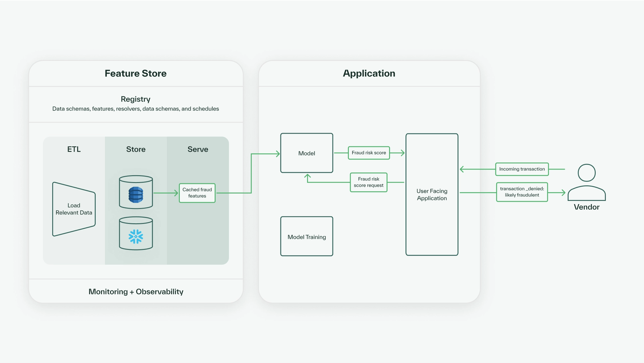Toggle the Serve column section

coord(197,149)
